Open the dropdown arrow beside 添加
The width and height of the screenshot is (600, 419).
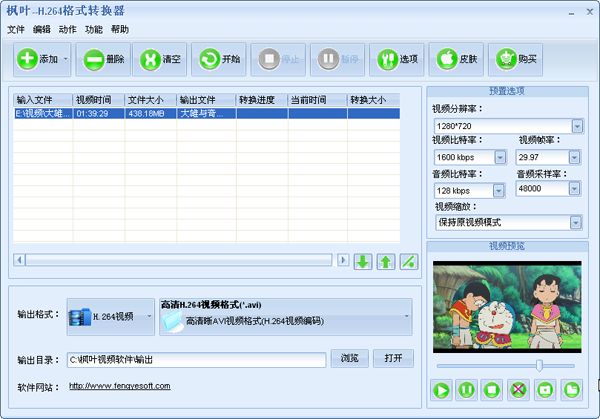click(x=66, y=59)
